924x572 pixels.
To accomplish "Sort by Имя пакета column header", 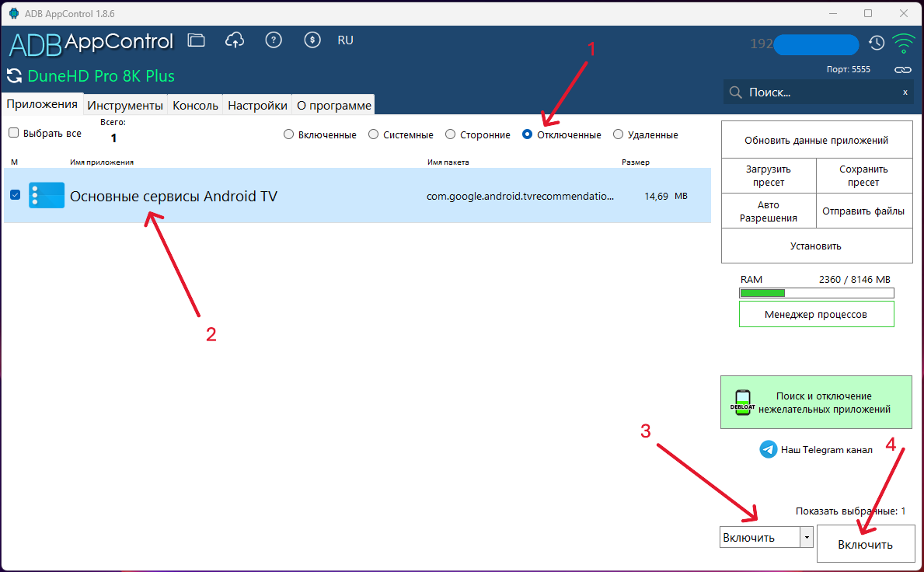I will coord(448,162).
